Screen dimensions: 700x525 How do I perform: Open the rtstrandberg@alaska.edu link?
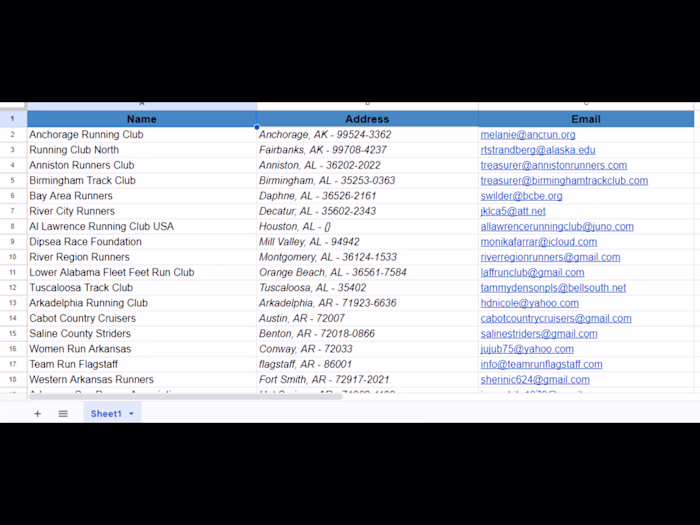point(538,150)
